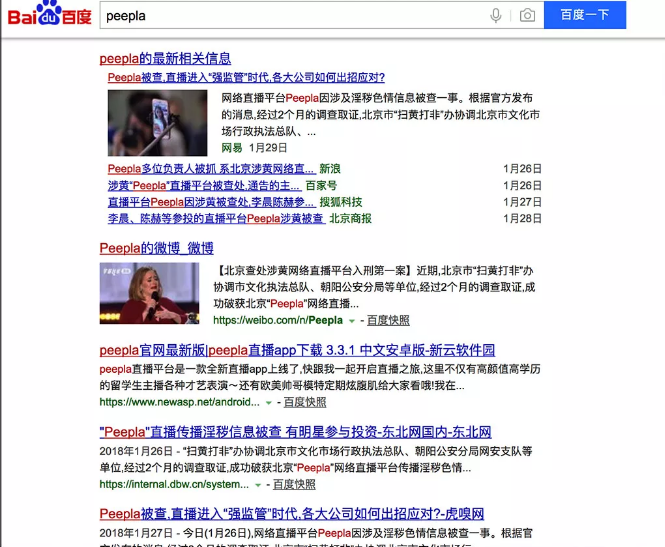Screen dimensions: 665x547
Task: Expand dropdown arrow after weibo.com/n/Peepla URL
Action: [x=352, y=321]
